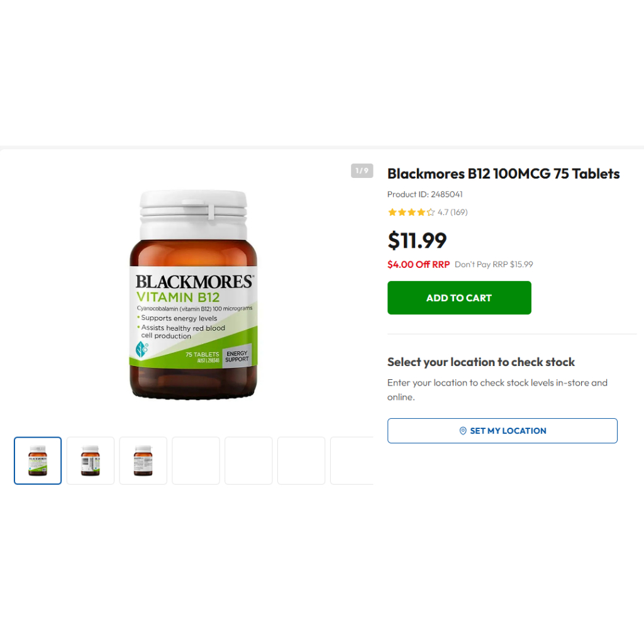
Task: Click the first gold rating star
Action: (x=392, y=212)
